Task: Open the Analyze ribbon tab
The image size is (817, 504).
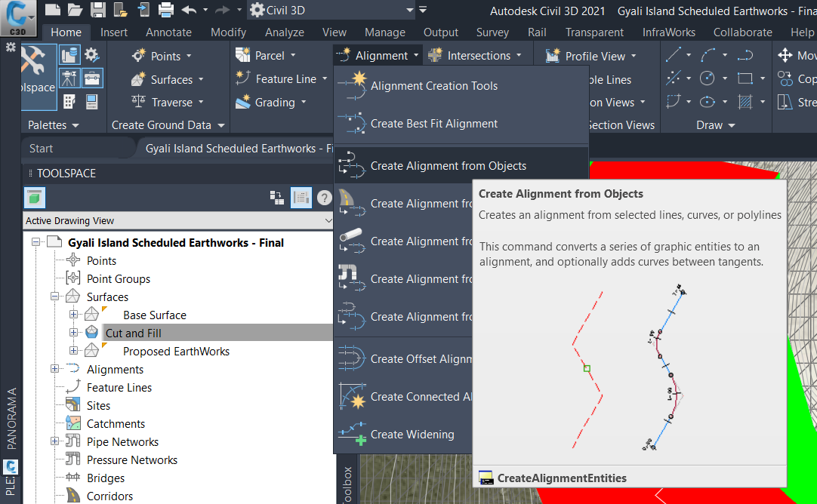Action: point(285,32)
